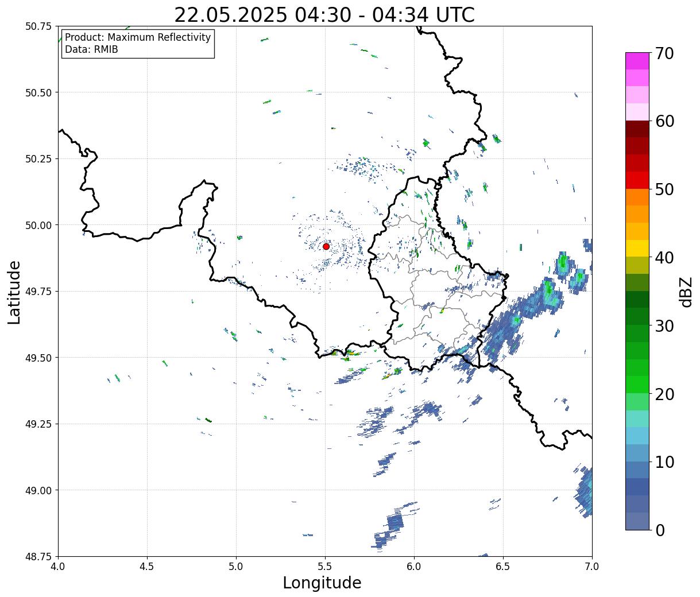
Task: Click the 48.75 latitude tick label
Action: [38, 556]
